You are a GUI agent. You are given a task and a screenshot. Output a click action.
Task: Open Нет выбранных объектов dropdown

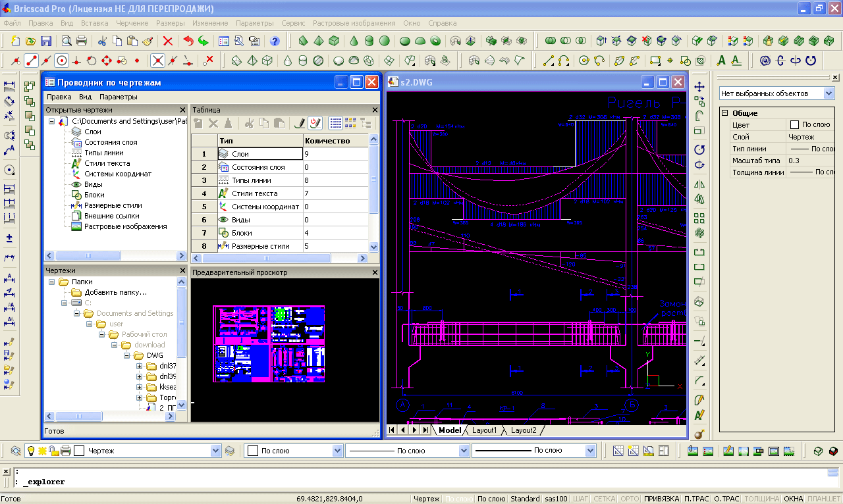pyautogui.click(x=829, y=93)
